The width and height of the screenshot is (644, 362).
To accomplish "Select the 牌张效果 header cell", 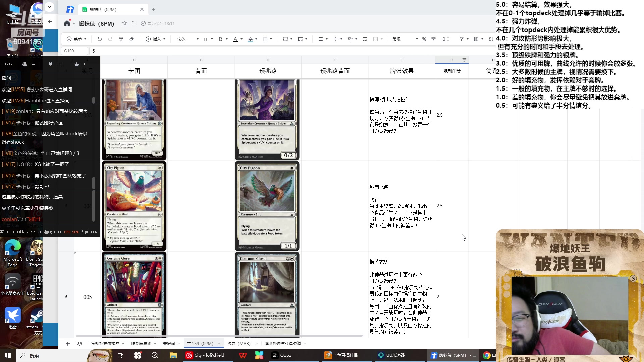I will pyautogui.click(x=401, y=71).
